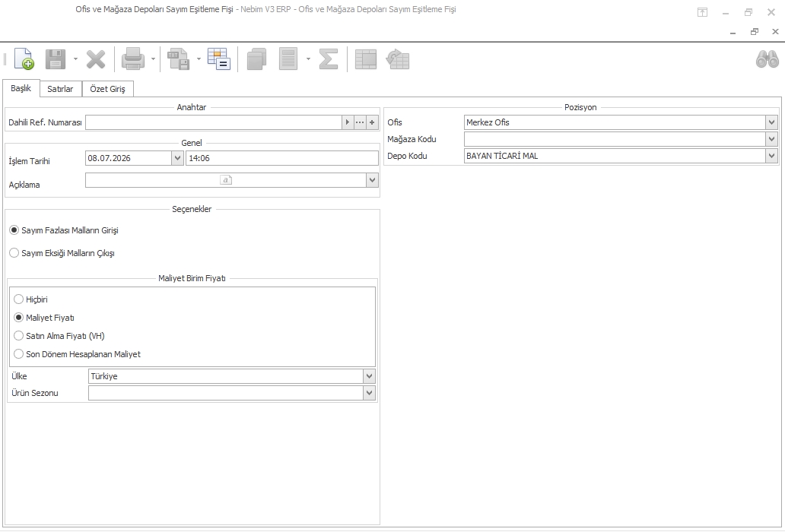Expand the Ürün Sezonu dropdown
The height and width of the screenshot is (532, 785).
coord(369,393)
